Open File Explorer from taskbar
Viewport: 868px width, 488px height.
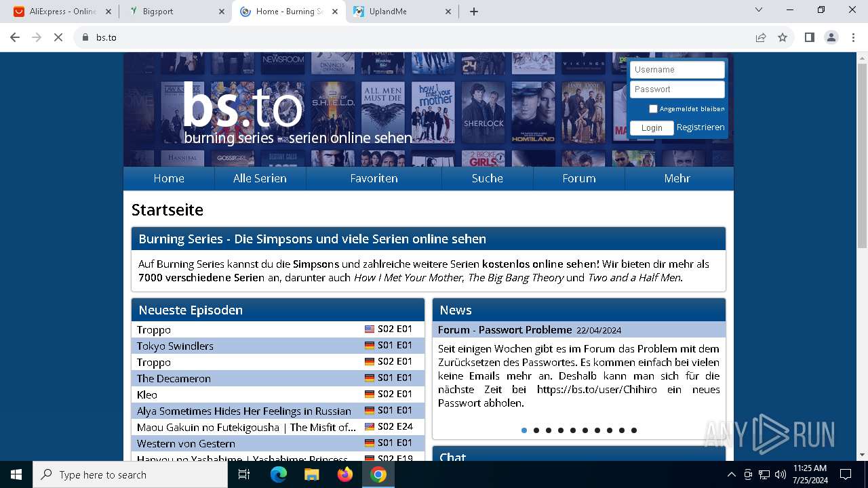tap(311, 474)
